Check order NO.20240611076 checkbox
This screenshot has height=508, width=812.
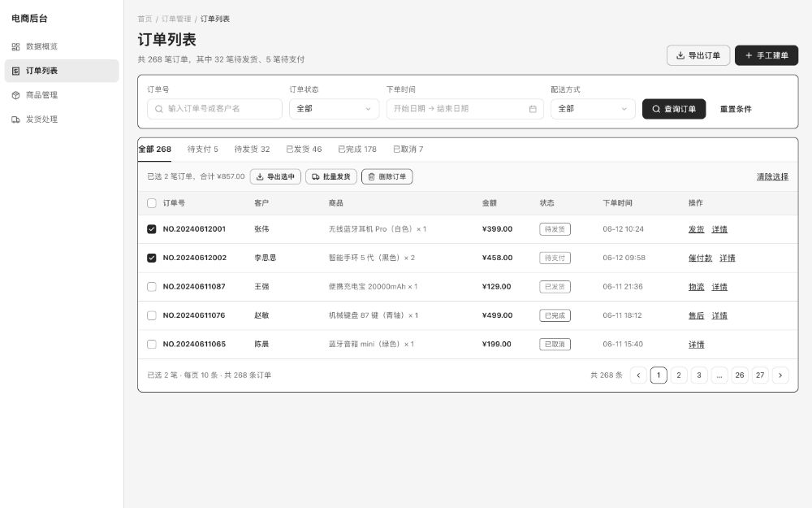point(152,315)
